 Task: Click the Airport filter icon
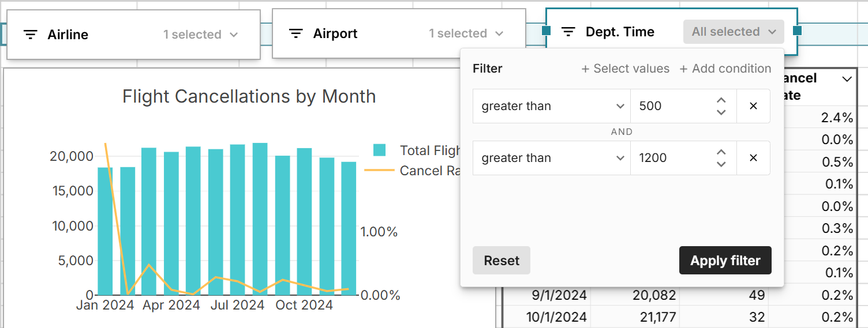pos(295,33)
